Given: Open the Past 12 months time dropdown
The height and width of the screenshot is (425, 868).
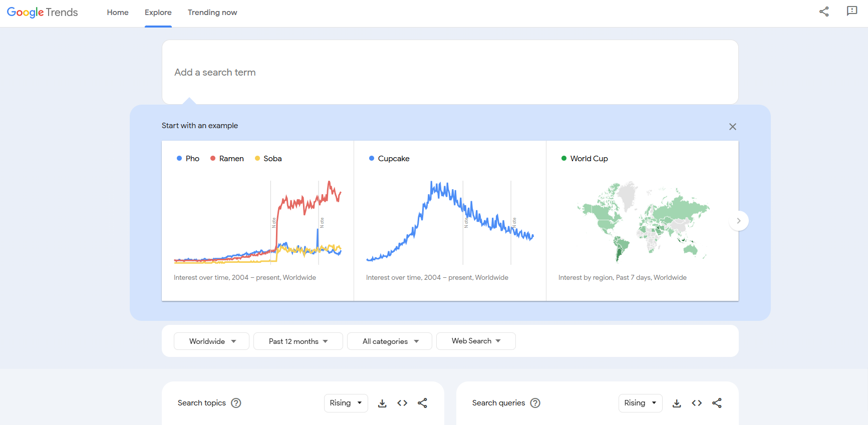Looking at the screenshot, I should (x=298, y=341).
